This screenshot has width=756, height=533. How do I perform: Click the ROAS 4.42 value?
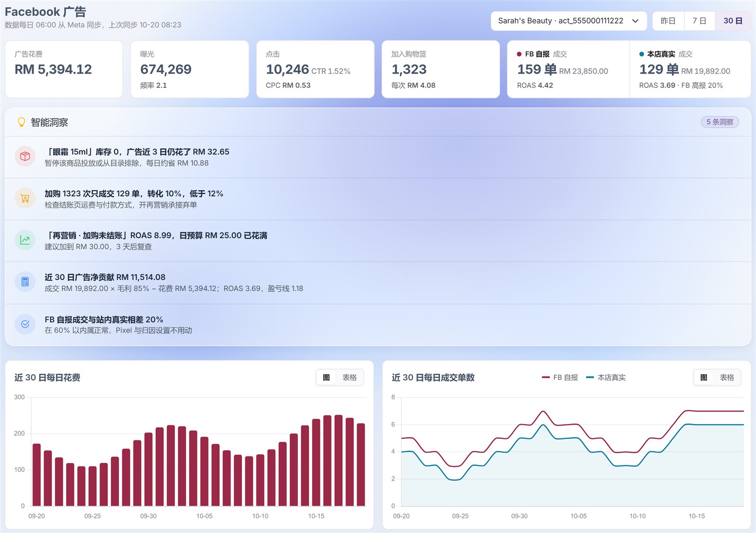pyautogui.click(x=535, y=86)
